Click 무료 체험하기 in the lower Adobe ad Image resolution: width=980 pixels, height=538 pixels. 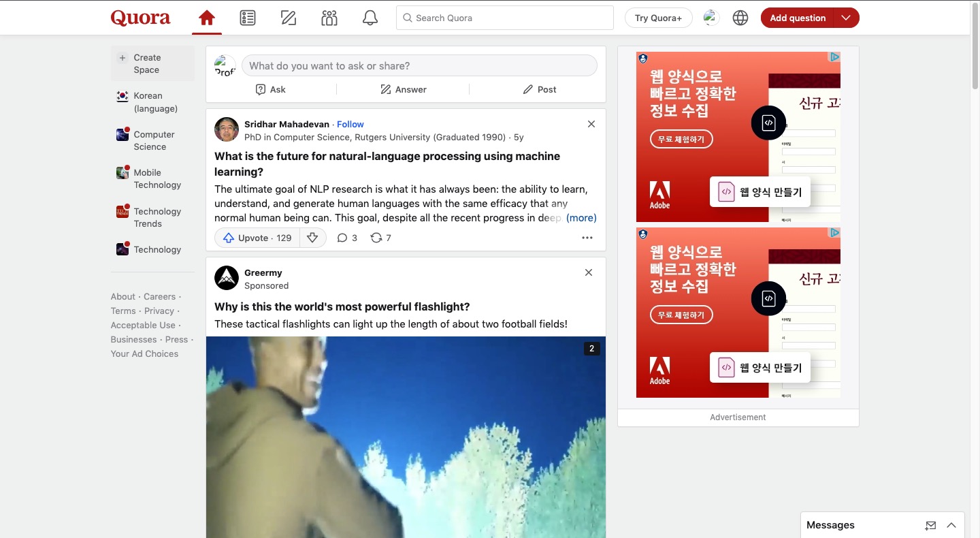click(x=681, y=315)
